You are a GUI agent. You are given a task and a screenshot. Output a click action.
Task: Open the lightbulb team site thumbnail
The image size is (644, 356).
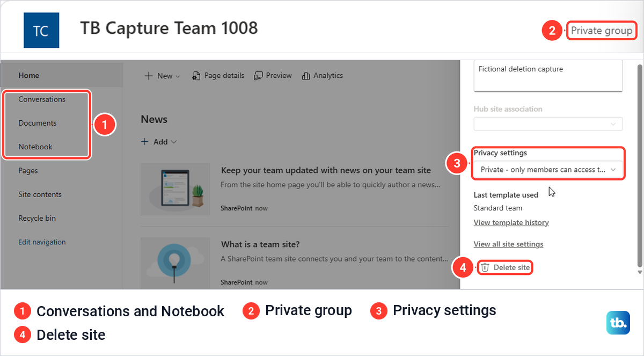point(175,263)
